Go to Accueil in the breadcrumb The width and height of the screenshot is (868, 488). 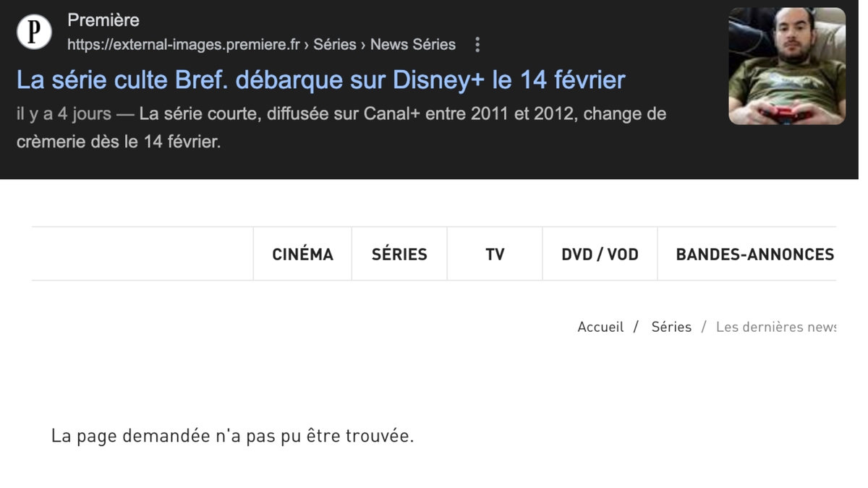pyautogui.click(x=600, y=327)
